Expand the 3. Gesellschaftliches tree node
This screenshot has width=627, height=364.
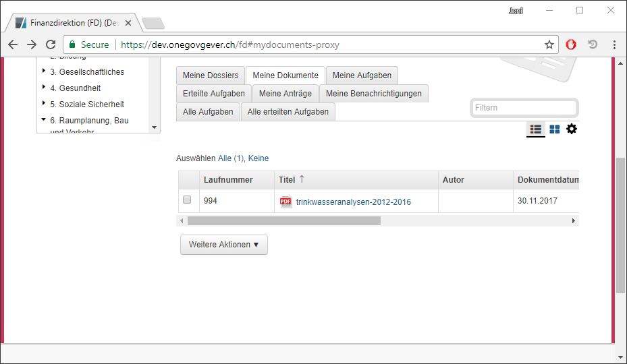point(44,71)
